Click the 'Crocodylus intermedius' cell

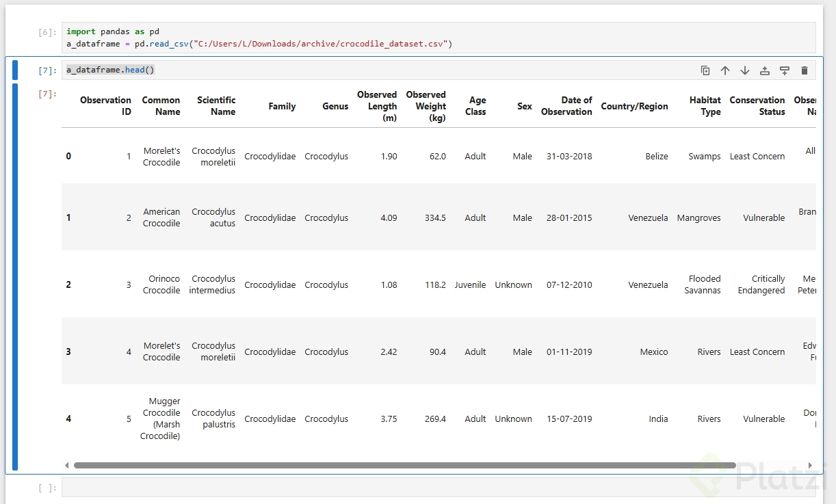[x=212, y=284]
